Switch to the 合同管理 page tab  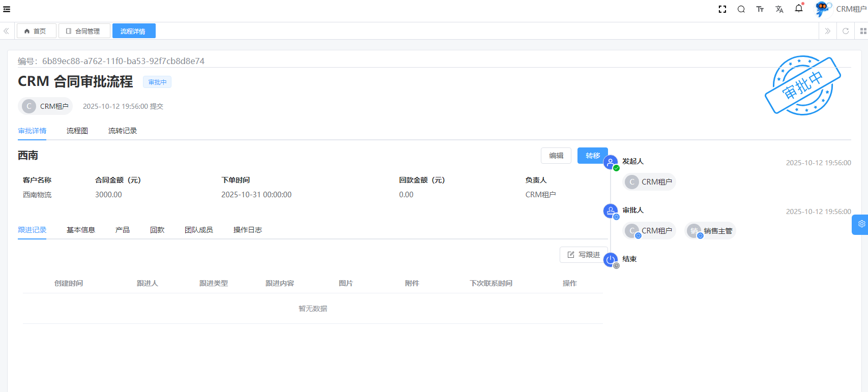click(x=84, y=31)
